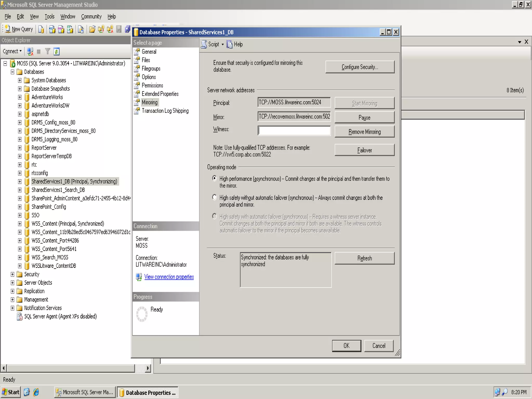The width and height of the screenshot is (532, 399).
Task: Click the Failover button
Action: (364, 150)
